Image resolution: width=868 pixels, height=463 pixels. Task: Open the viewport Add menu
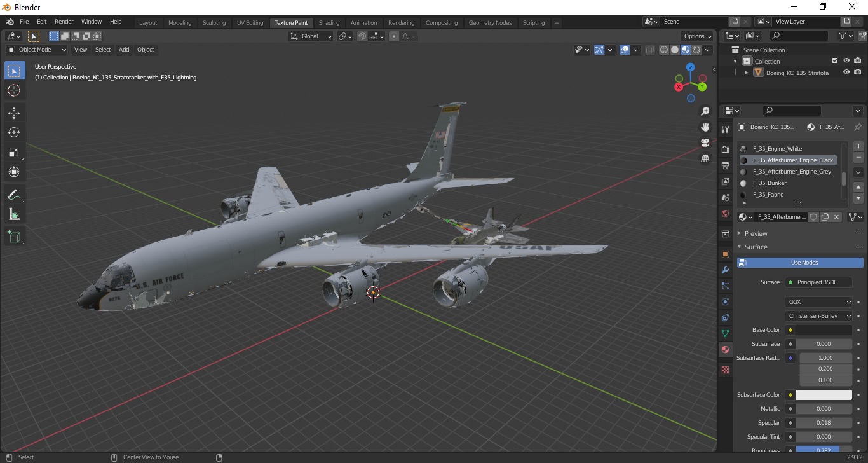(124, 50)
